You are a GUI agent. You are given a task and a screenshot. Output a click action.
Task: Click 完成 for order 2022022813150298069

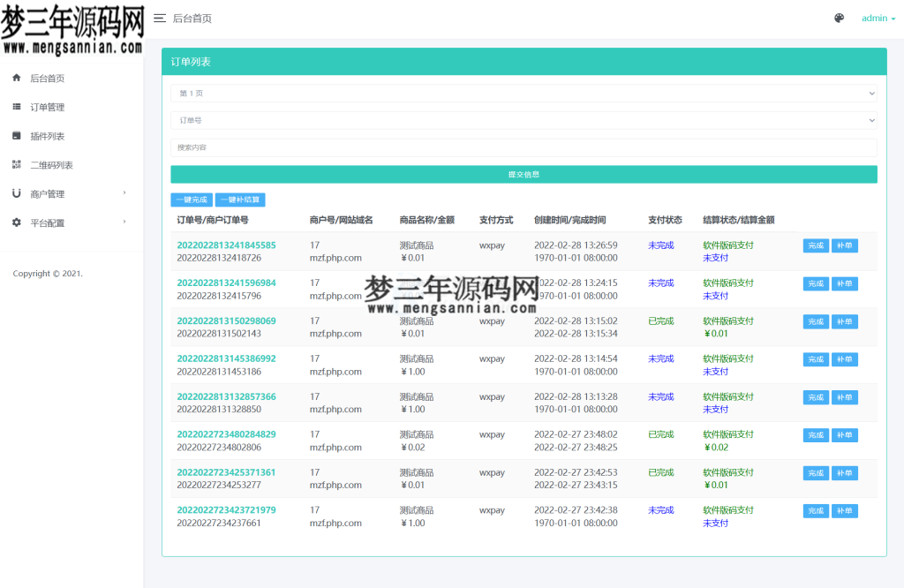(816, 321)
